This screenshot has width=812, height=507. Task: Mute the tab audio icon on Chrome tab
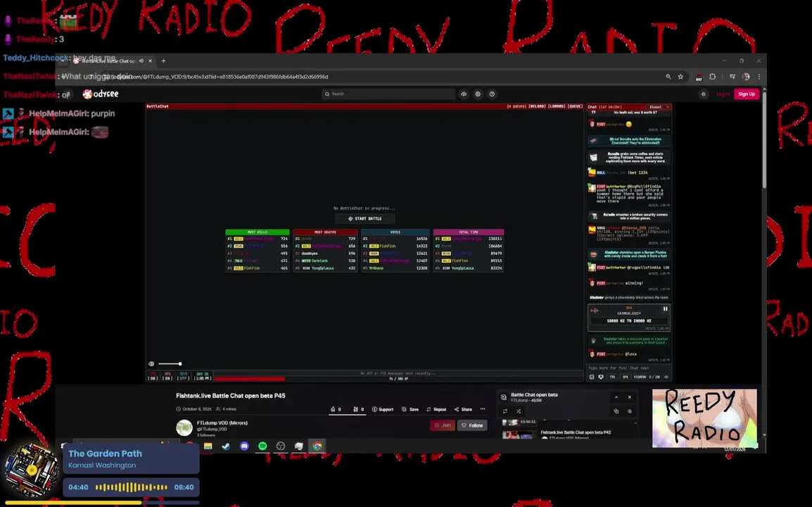click(x=141, y=61)
